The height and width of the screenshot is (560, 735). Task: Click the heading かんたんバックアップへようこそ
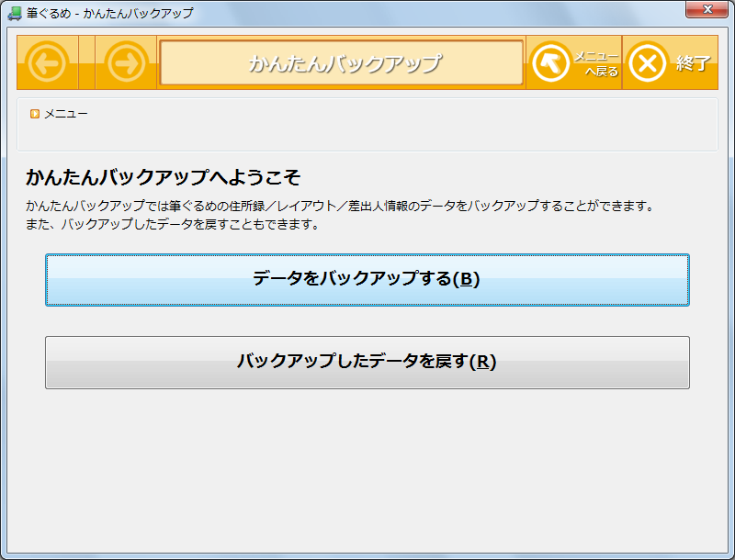click(164, 177)
